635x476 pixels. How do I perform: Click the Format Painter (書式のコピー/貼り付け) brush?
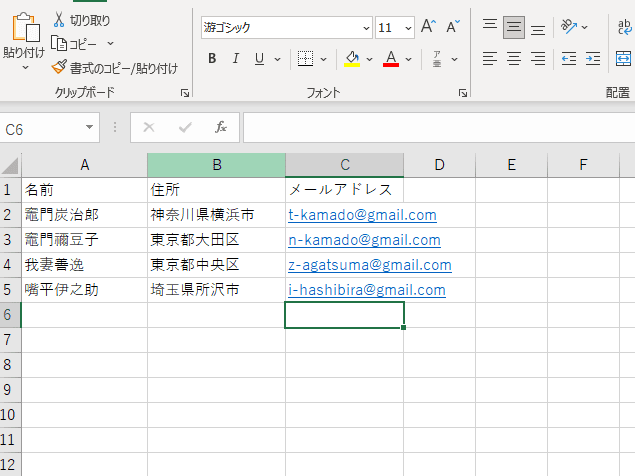59,68
